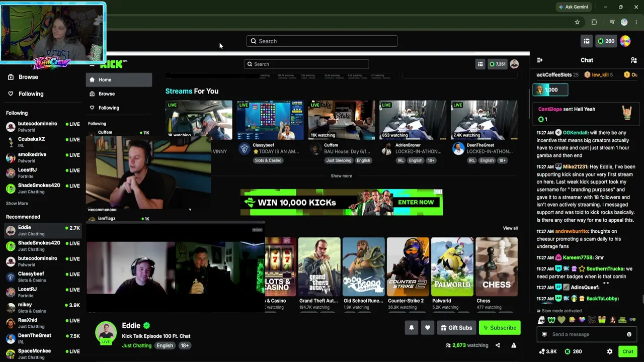Open CzubakaXZ channel in sidebar

tap(43, 142)
